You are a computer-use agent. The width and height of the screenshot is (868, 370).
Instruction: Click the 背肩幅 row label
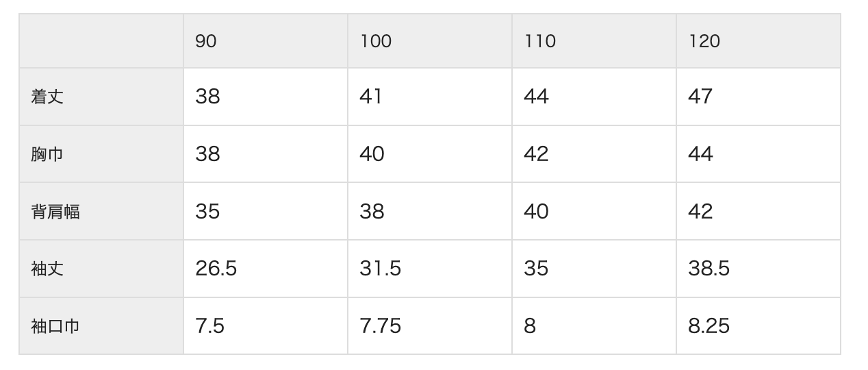[x=55, y=212]
